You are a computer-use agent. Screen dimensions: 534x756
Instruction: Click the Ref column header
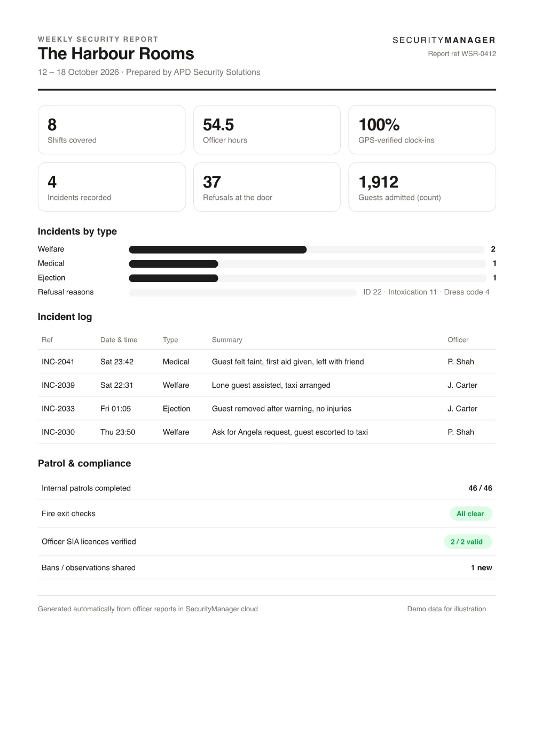(x=47, y=340)
